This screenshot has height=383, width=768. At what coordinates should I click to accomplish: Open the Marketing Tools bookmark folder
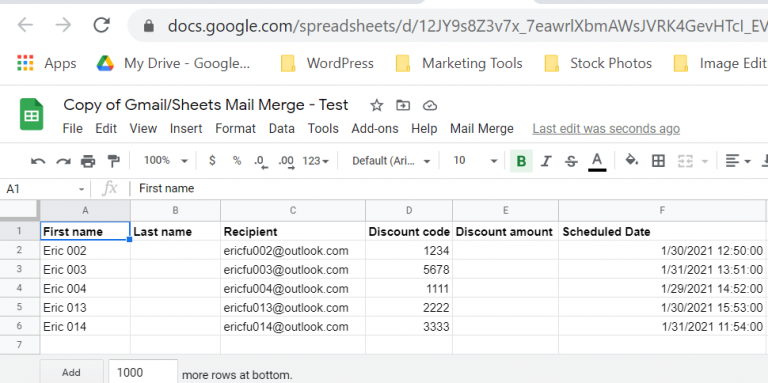(x=459, y=63)
